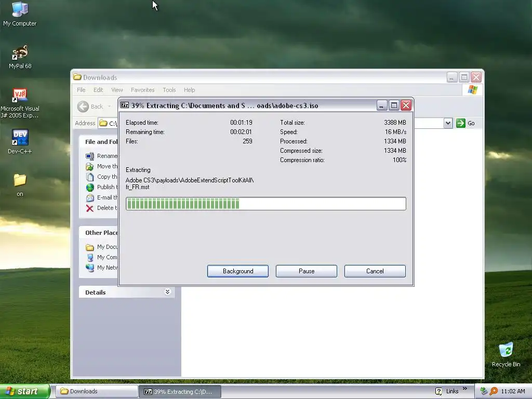Open Tools menu in Downloads window

pyautogui.click(x=169, y=90)
